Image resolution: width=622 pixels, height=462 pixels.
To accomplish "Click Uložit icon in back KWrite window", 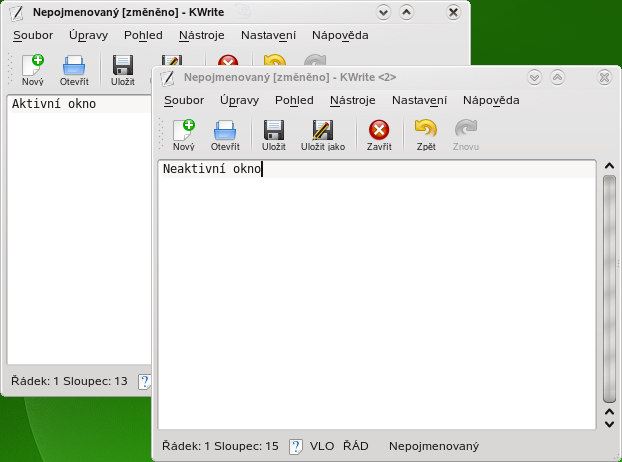I will [x=123, y=65].
